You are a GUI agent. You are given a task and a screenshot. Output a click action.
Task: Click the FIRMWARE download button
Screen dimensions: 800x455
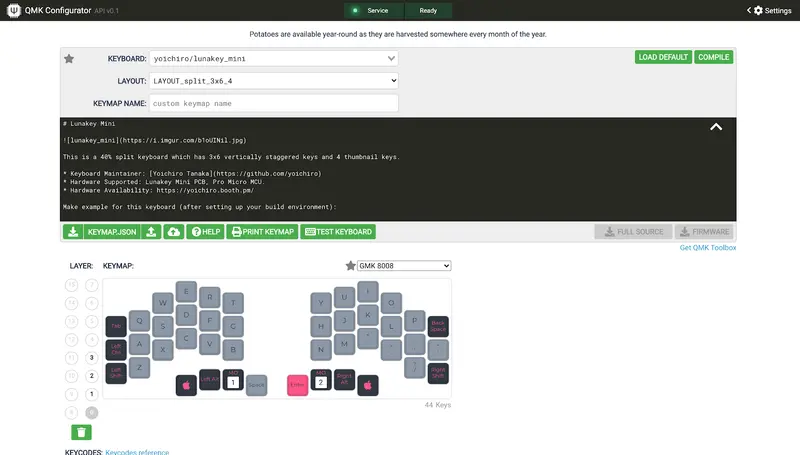(x=704, y=232)
